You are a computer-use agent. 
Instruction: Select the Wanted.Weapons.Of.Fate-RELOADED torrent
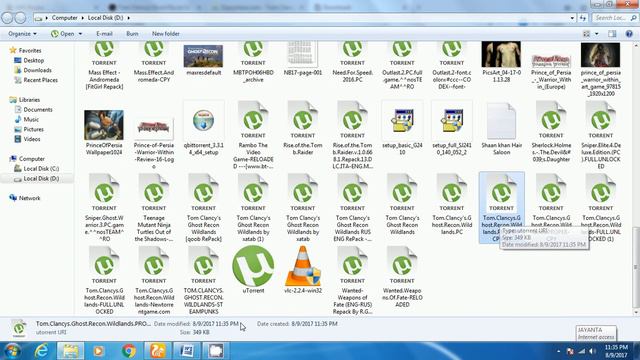coord(402,277)
